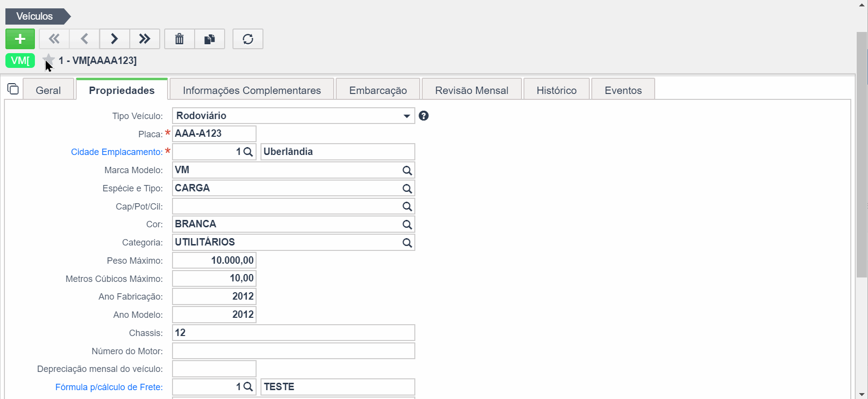Refresh the vehicle record
The height and width of the screenshot is (399, 868).
coord(248,39)
